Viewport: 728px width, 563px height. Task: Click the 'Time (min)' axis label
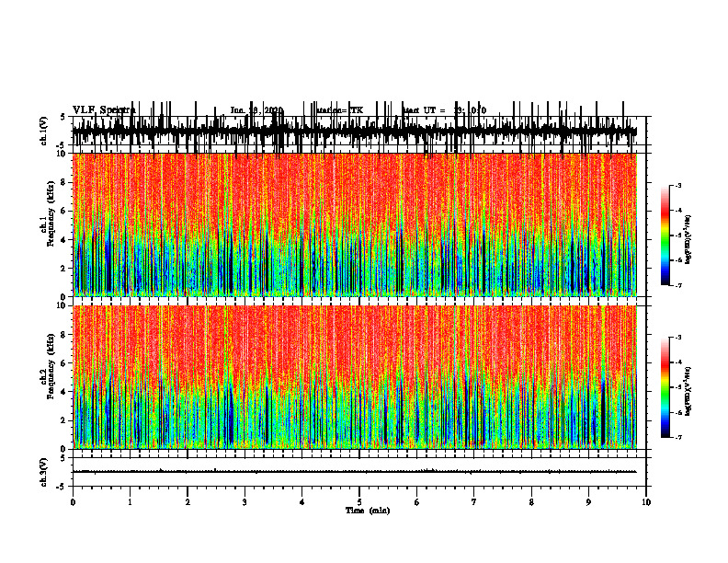[368, 511]
